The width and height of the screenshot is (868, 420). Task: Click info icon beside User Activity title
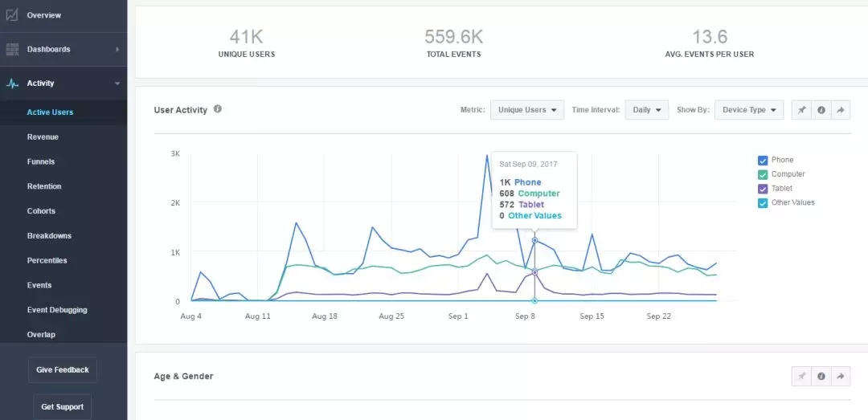(218, 109)
